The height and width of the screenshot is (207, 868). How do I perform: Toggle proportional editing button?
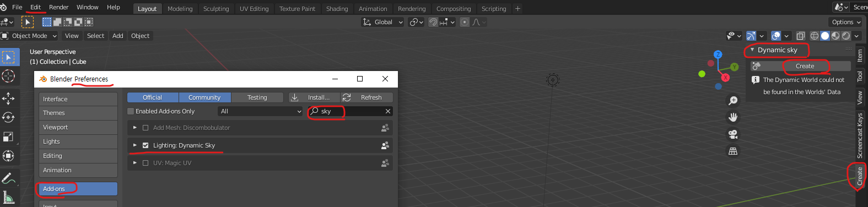[465, 22]
